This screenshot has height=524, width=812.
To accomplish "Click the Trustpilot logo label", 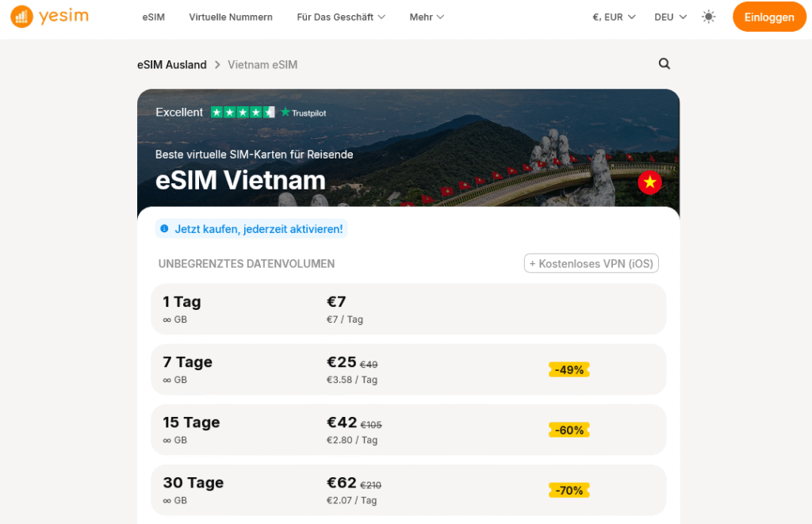I will click(x=304, y=112).
